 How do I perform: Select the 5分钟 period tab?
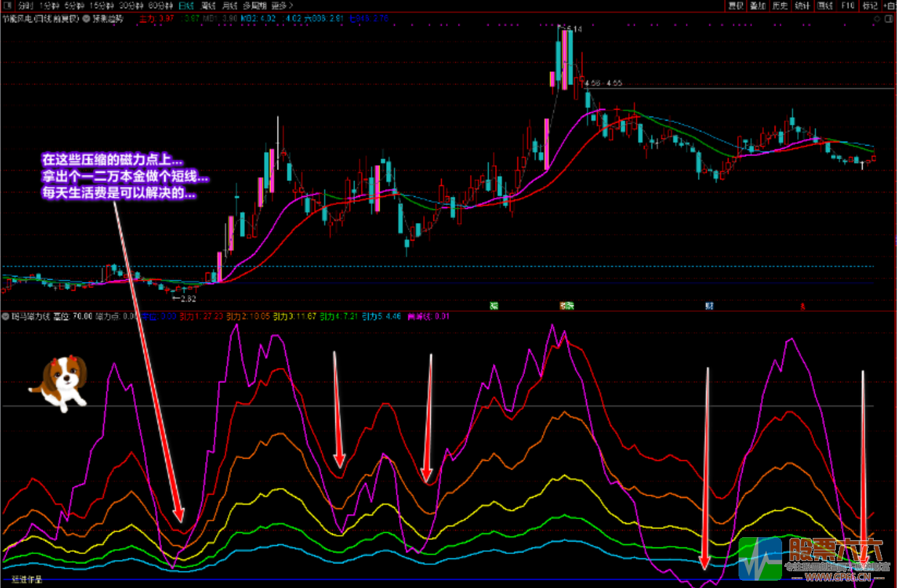tap(75, 5)
